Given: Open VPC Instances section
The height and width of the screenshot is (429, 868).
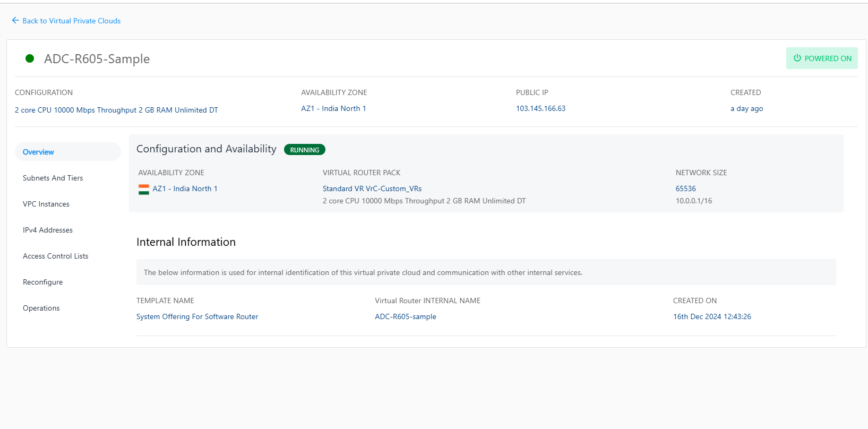Looking at the screenshot, I should (46, 204).
